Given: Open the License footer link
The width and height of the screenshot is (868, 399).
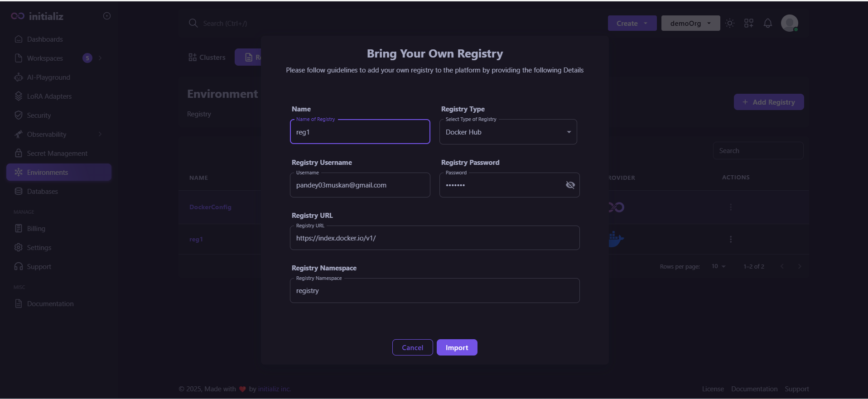Looking at the screenshot, I should point(713,389).
